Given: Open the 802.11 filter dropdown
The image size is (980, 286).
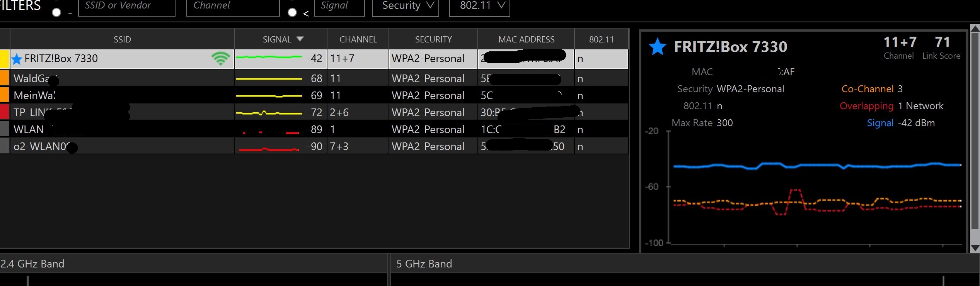Looking at the screenshot, I should [479, 7].
